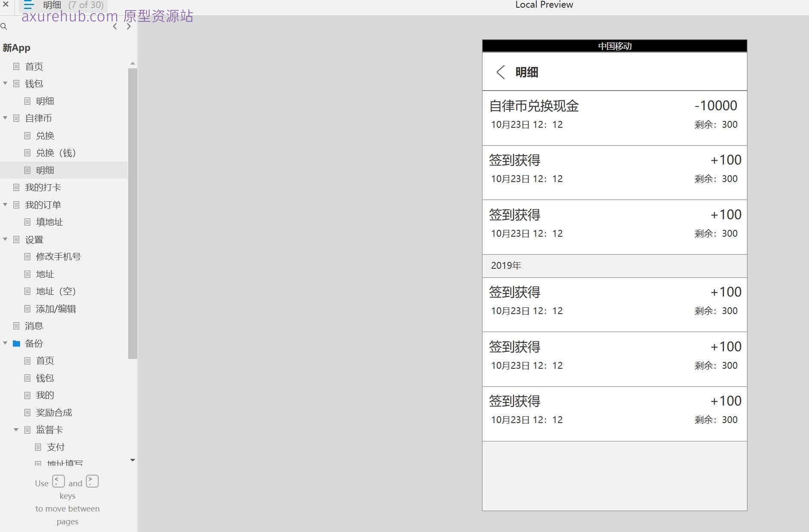Click the back arrow in 明细 header
Image resolution: width=809 pixels, height=532 pixels.
(500, 72)
